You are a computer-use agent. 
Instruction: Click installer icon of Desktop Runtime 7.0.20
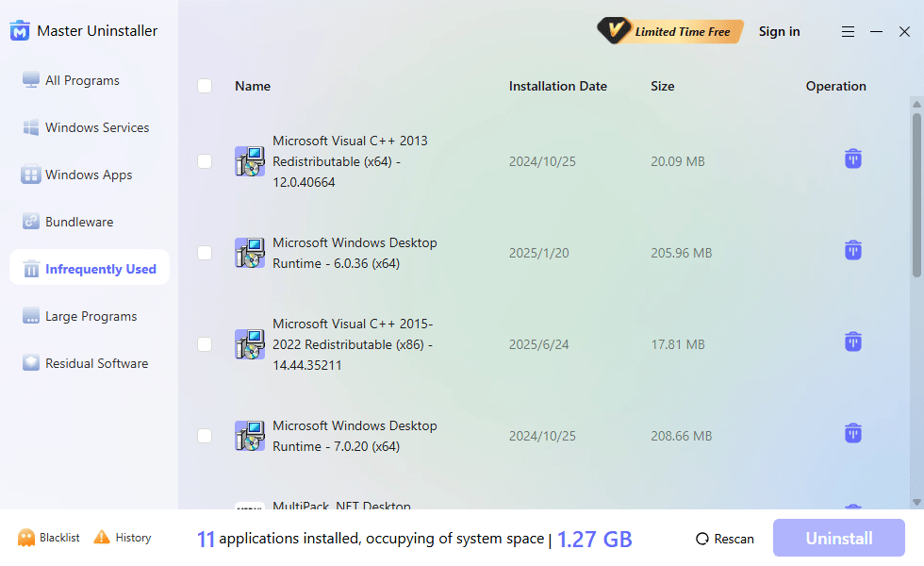pyautogui.click(x=250, y=436)
